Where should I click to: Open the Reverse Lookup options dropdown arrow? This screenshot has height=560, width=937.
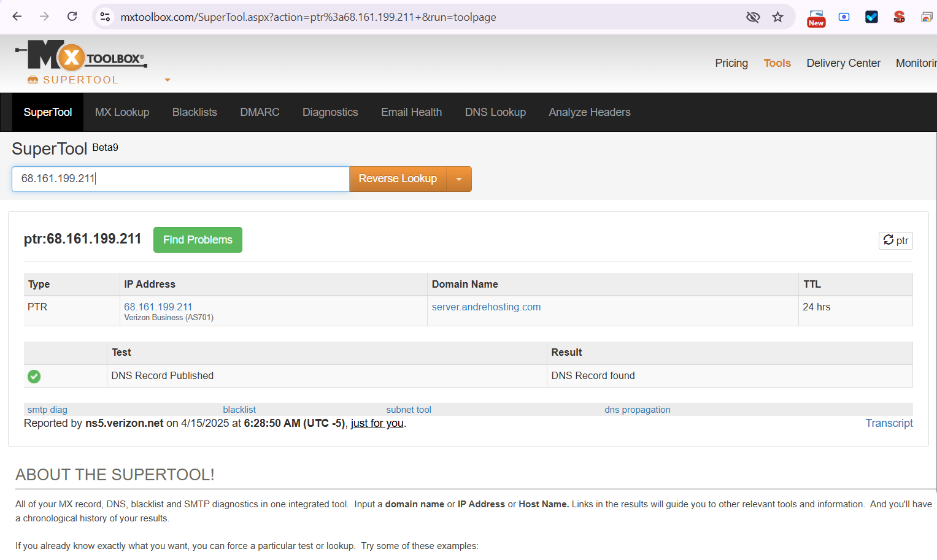tap(459, 179)
